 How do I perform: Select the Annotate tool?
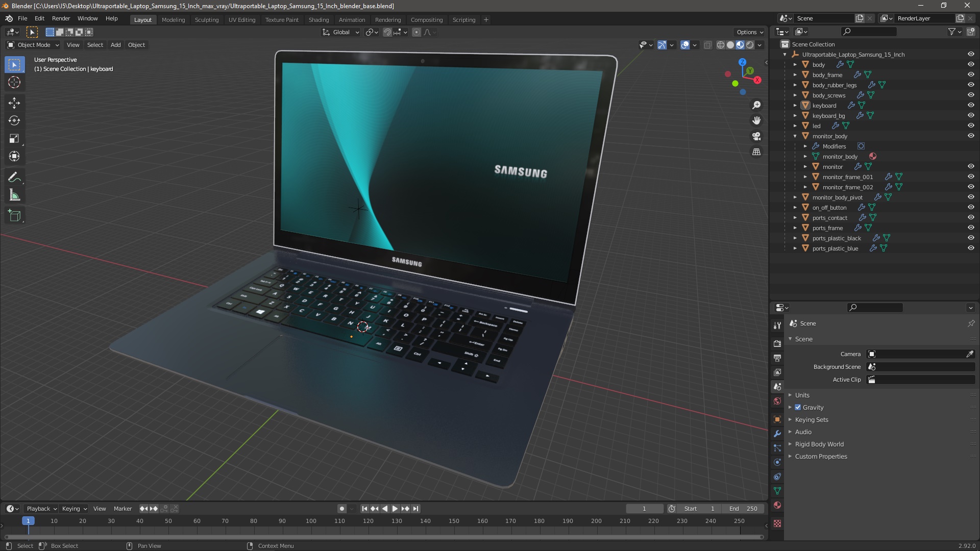tap(14, 178)
